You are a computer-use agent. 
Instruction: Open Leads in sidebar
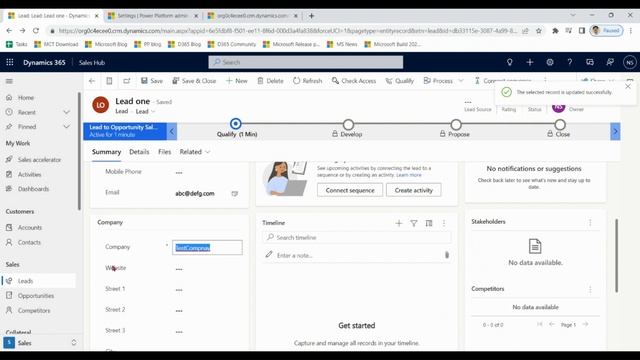click(x=25, y=281)
